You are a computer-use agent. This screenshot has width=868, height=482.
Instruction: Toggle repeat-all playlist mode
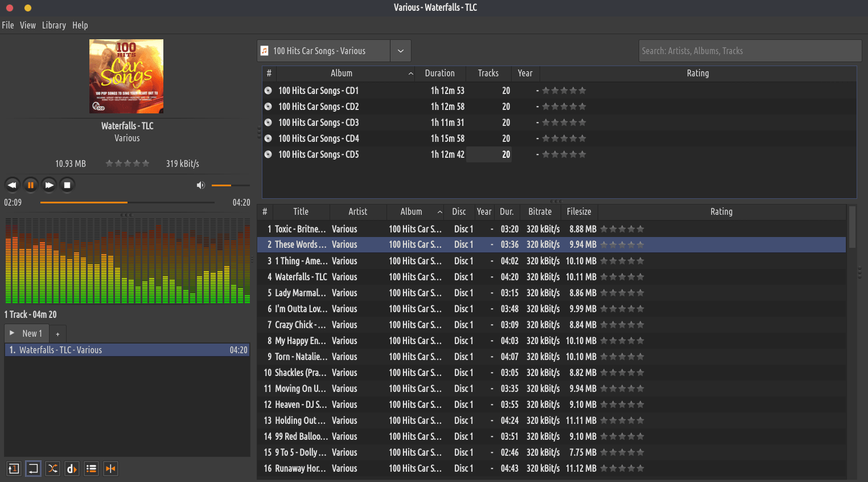[x=33, y=468]
